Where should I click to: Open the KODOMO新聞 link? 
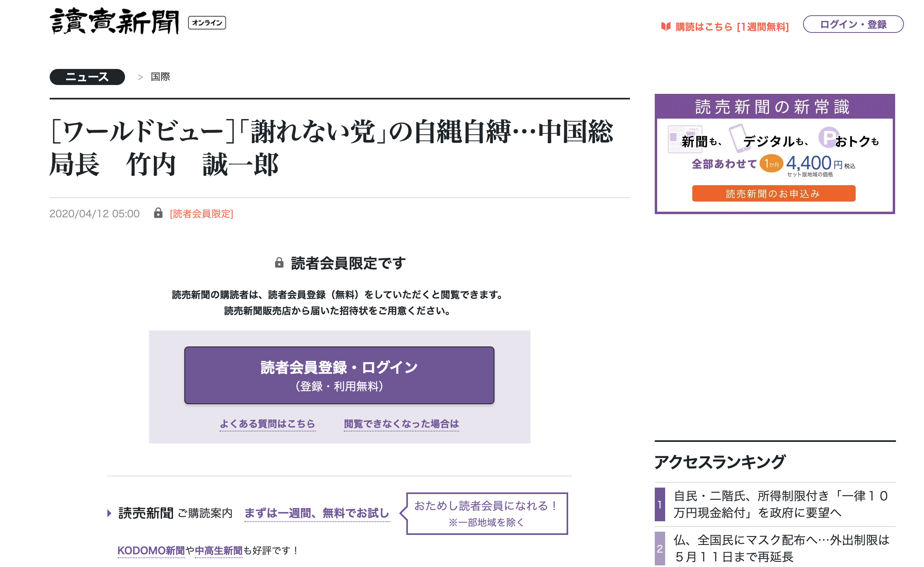coord(151,551)
